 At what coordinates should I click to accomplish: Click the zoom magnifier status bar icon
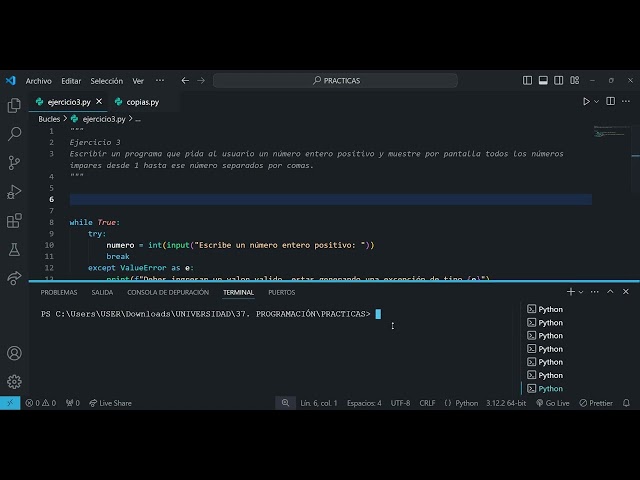[285, 403]
